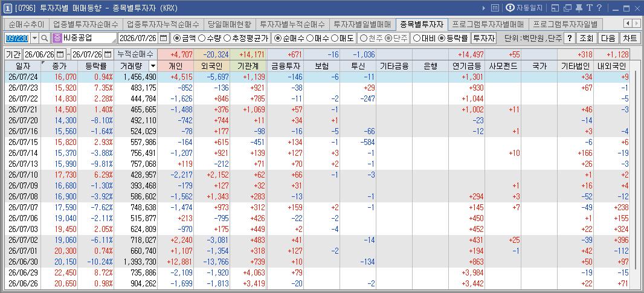Open calendar for period start 26/06/26
644x293 pixels.
60,54
